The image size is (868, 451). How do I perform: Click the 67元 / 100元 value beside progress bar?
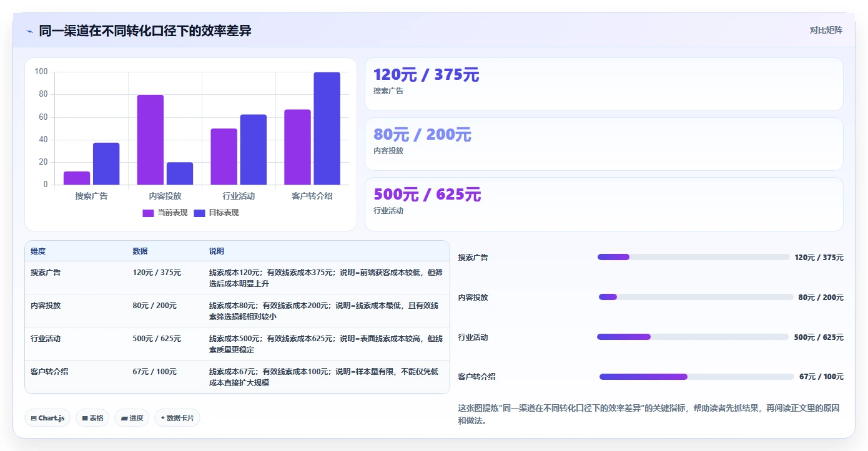pyautogui.click(x=821, y=377)
